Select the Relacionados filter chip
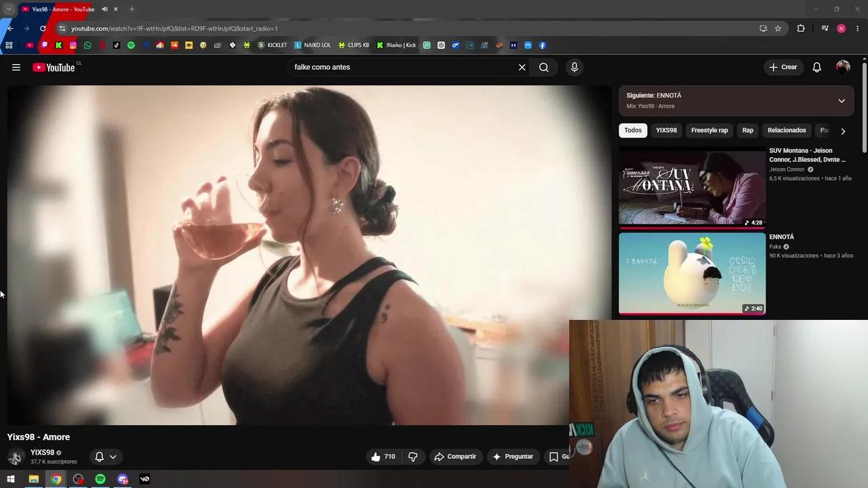This screenshot has width=868, height=488. click(x=787, y=130)
